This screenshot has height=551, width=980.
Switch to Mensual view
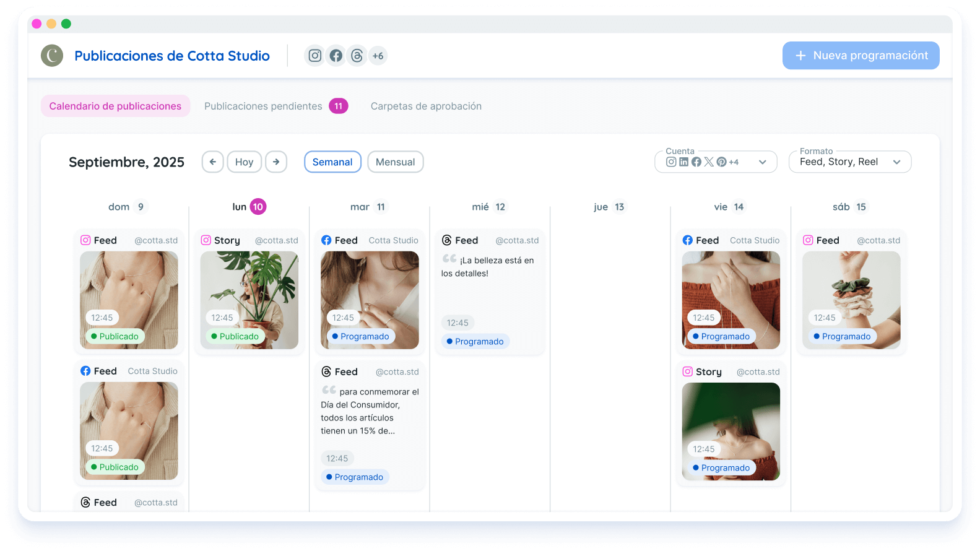395,162
